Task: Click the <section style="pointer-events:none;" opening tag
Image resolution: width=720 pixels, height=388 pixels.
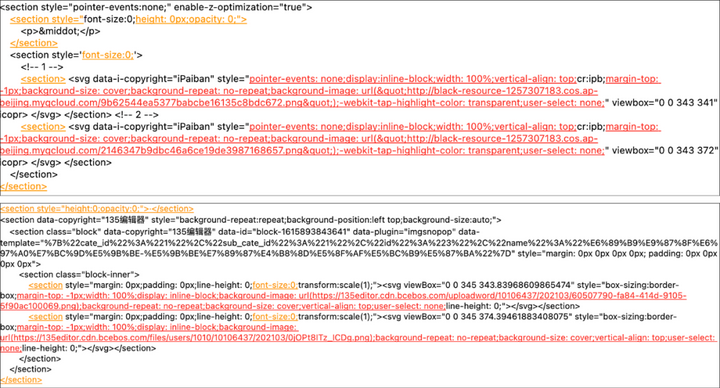Action: pos(86,7)
